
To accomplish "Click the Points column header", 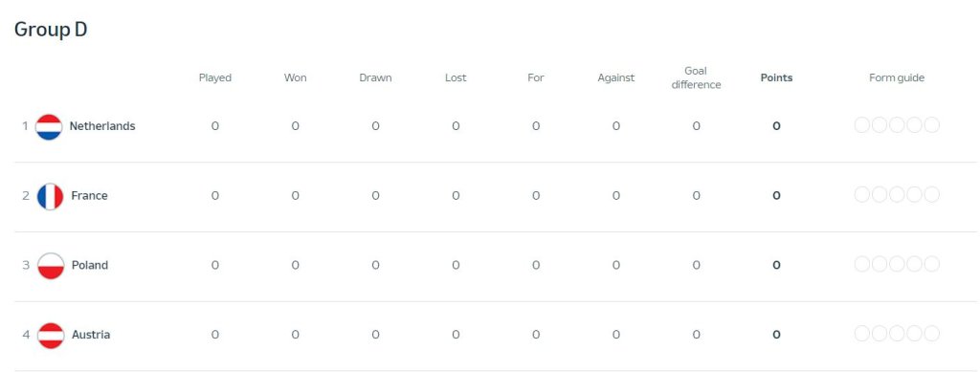I will [776, 78].
